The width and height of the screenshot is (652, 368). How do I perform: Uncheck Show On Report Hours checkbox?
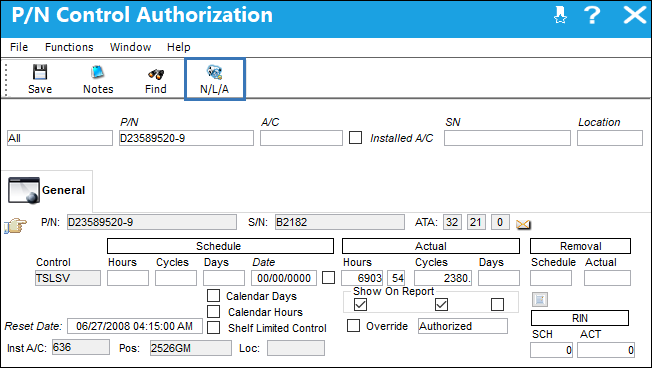pos(361,304)
